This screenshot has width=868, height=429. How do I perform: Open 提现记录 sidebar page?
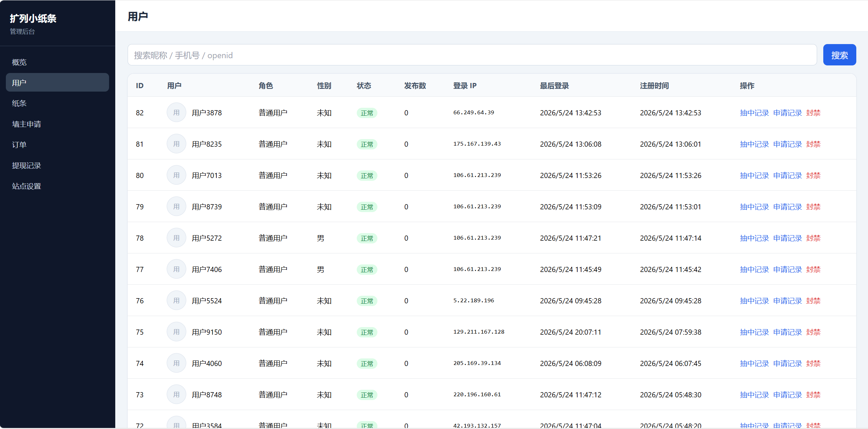[57, 166]
